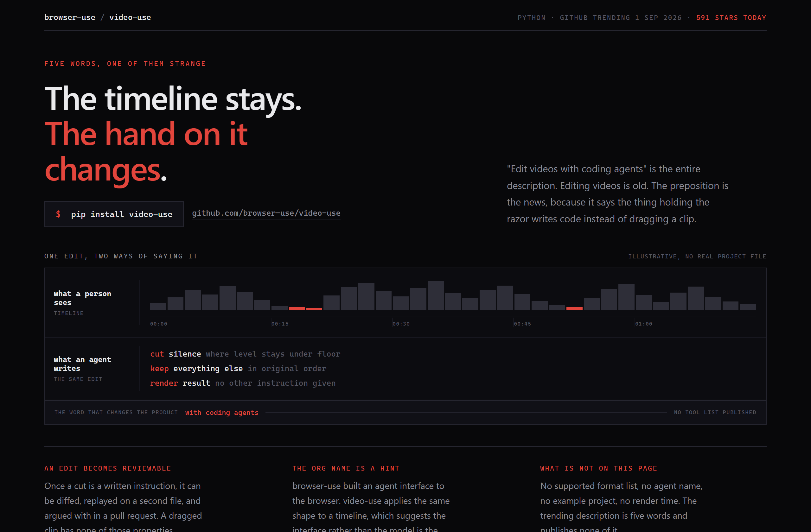Click the "PYTHON" label in the header

(x=532, y=18)
